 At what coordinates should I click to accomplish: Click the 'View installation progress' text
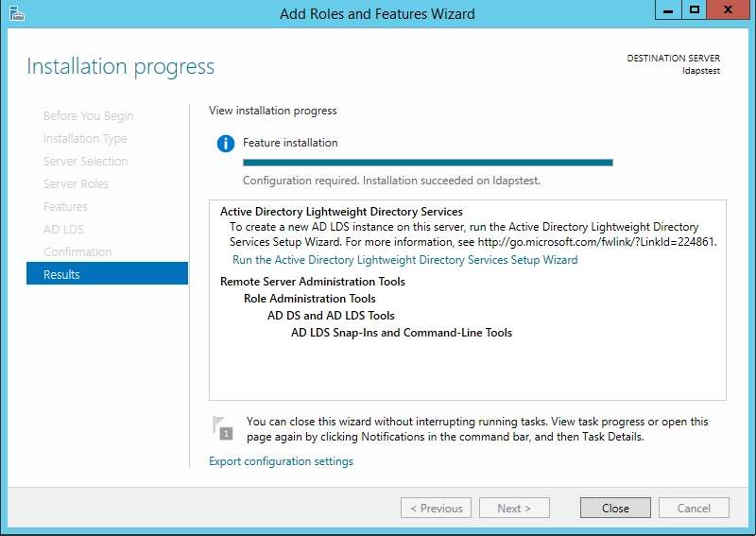point(273,111)
